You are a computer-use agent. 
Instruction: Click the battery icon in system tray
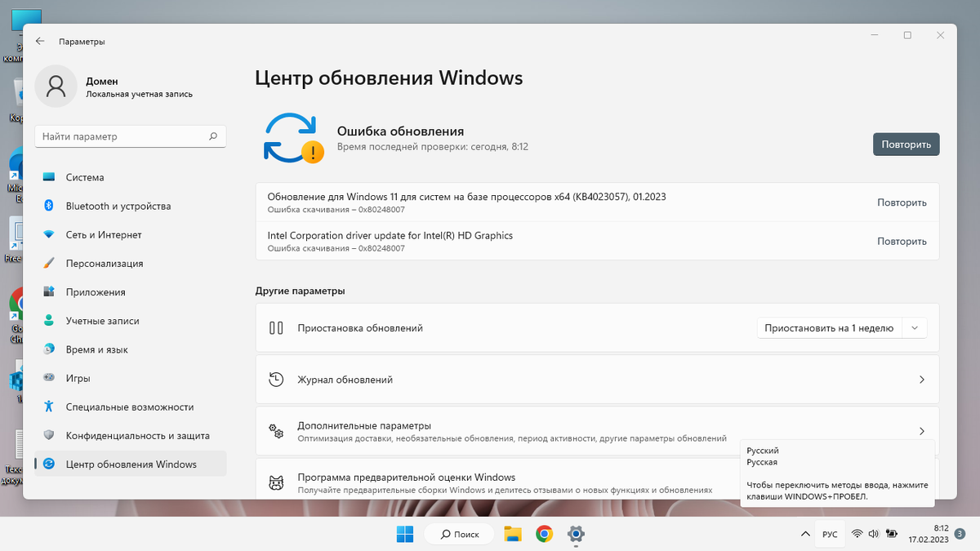click(892, 534)
